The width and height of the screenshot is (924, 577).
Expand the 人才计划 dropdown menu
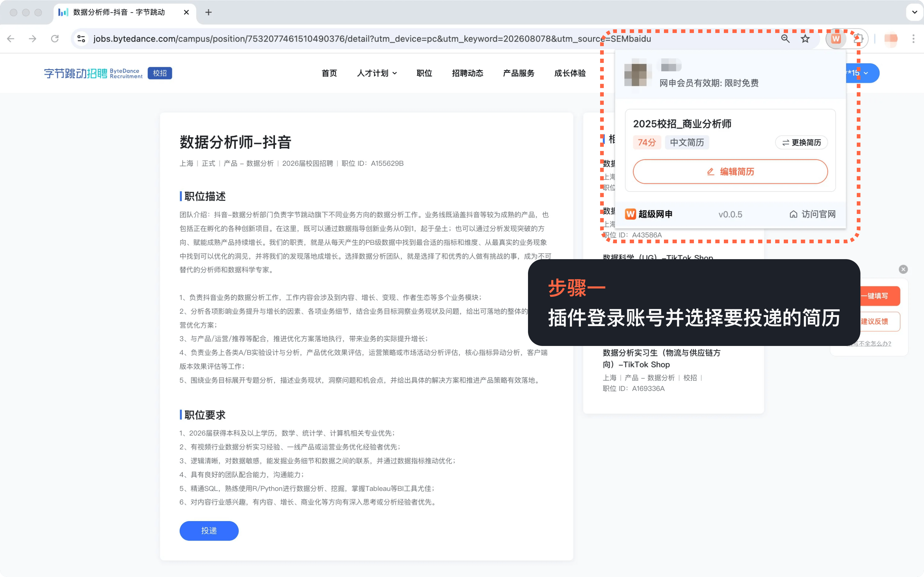(x=376, y=73)
